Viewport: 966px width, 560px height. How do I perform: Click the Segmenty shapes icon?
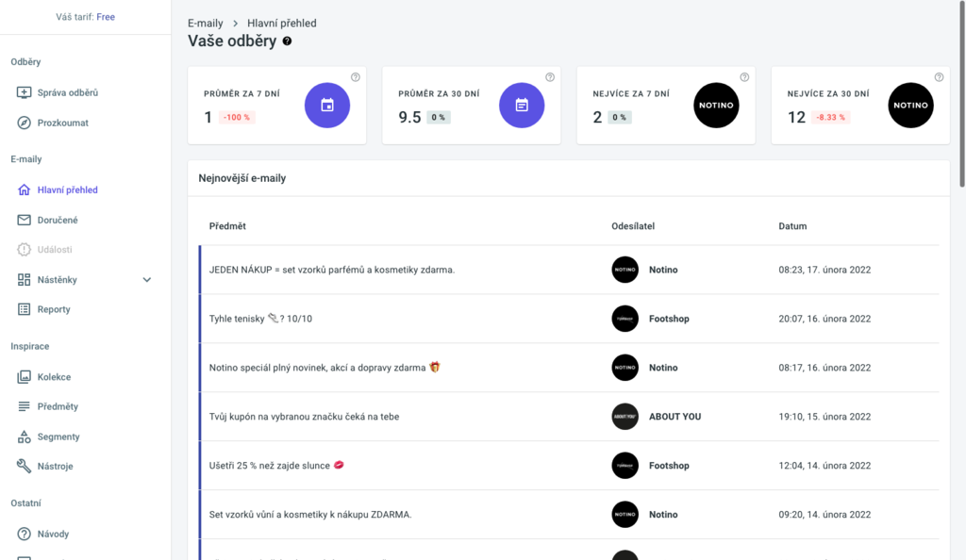pyautogui.click(x=24, y=436)
